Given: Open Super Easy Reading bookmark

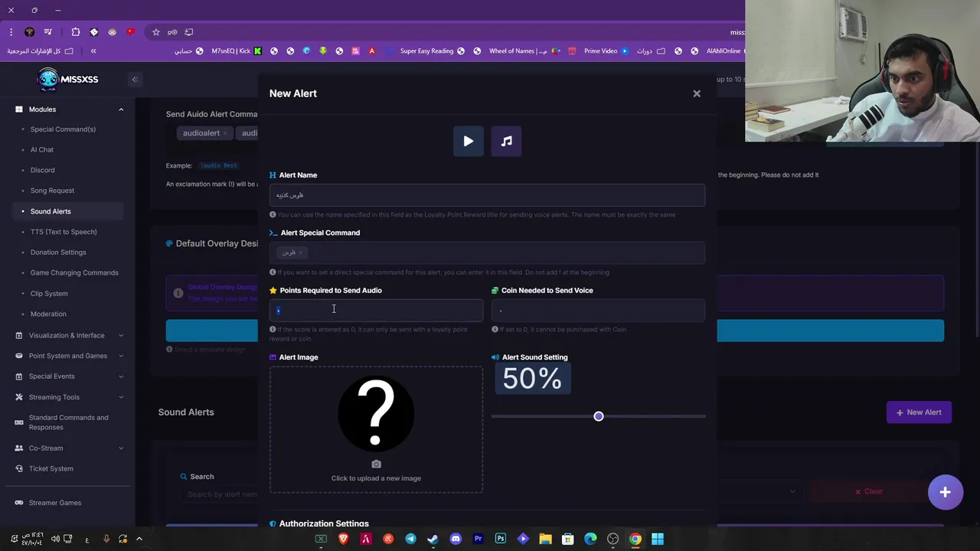Looking at the screenshot, I should (x=432, y=51).
